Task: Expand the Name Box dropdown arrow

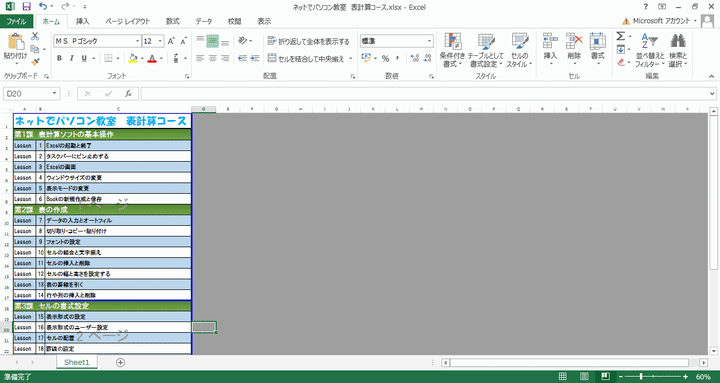Action: point(55,94)
